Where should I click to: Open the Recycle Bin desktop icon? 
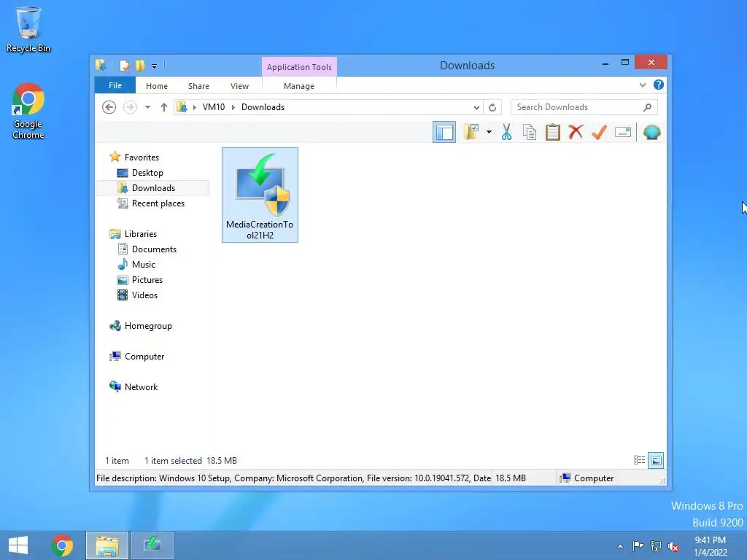[x=28, y=29]
